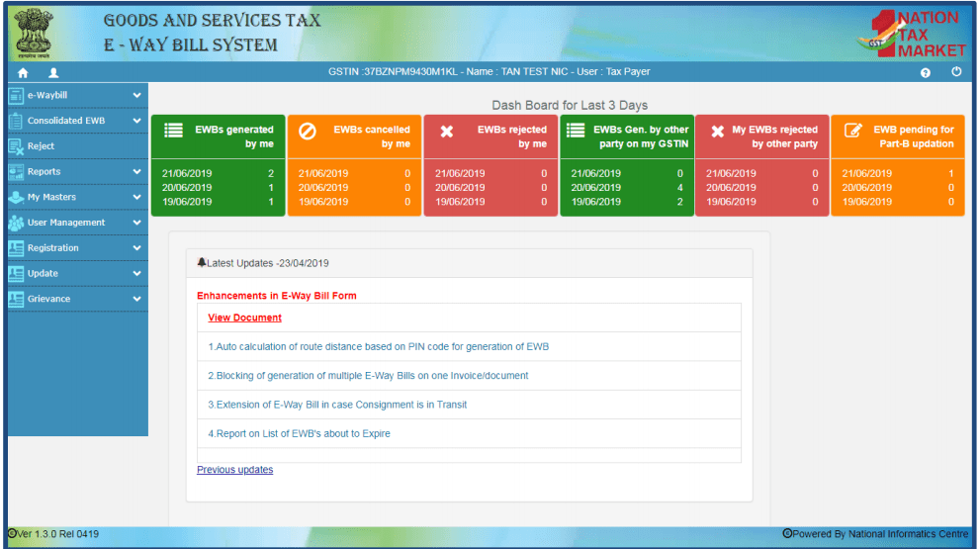Open Report on EWB's about to Expire update
The height and width of the screenshot is (549, 980).
[x=299, y=433]
